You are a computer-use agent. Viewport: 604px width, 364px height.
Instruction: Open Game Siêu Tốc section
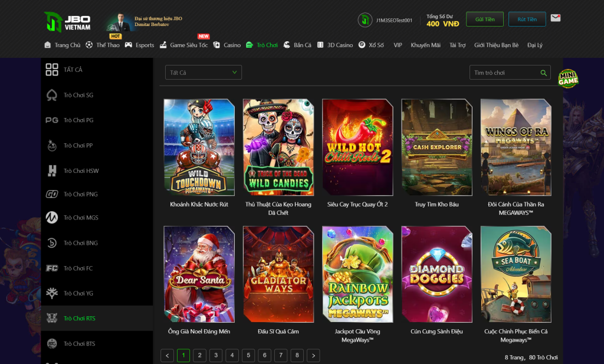coord(184,45)
